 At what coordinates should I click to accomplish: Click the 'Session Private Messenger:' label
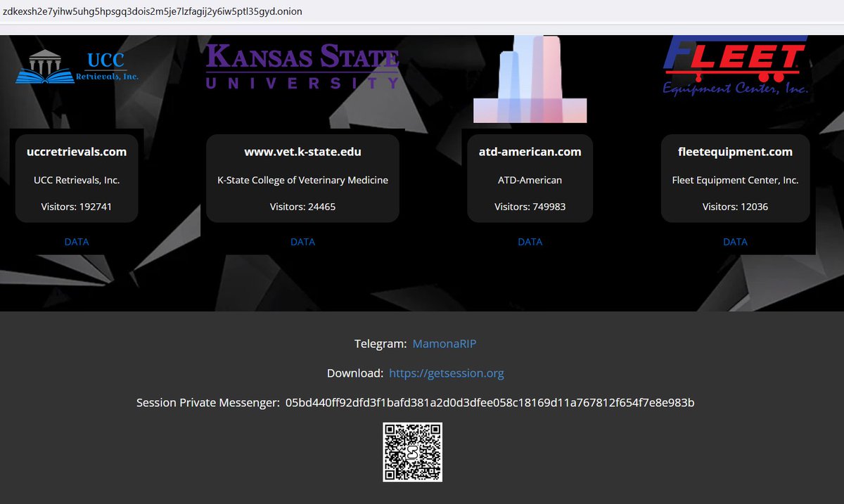pos(208,403)
